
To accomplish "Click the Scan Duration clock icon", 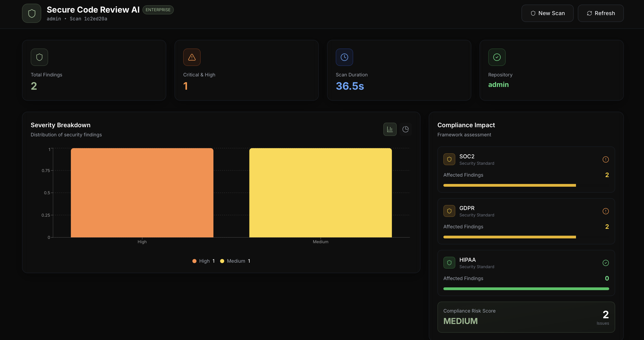I will tap(344, 57).
